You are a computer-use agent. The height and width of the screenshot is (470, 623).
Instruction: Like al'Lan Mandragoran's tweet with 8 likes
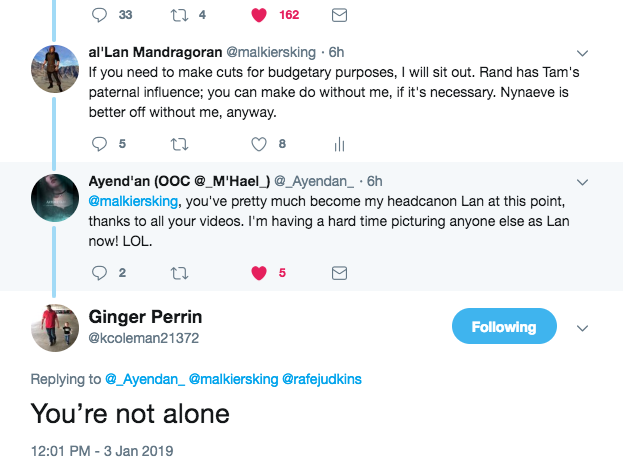coord(260,143)
